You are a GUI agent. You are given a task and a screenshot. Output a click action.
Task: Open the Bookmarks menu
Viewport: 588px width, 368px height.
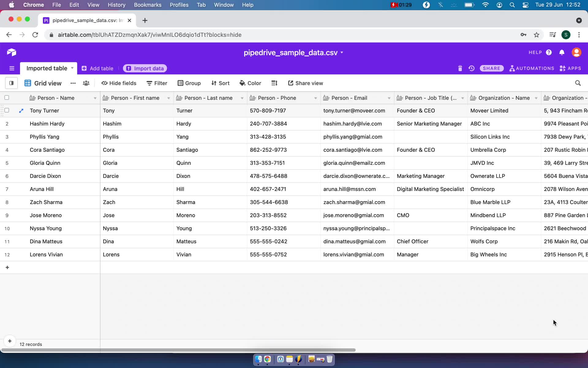point(148,5)
